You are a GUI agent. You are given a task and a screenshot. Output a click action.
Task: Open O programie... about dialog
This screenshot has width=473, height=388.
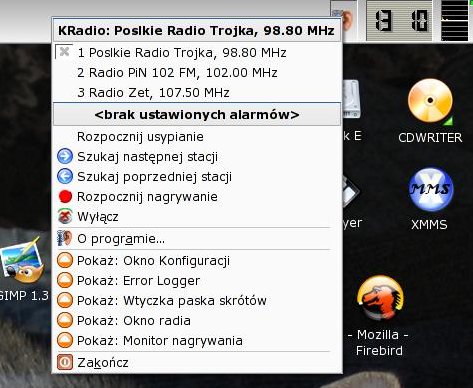point(197,239)
